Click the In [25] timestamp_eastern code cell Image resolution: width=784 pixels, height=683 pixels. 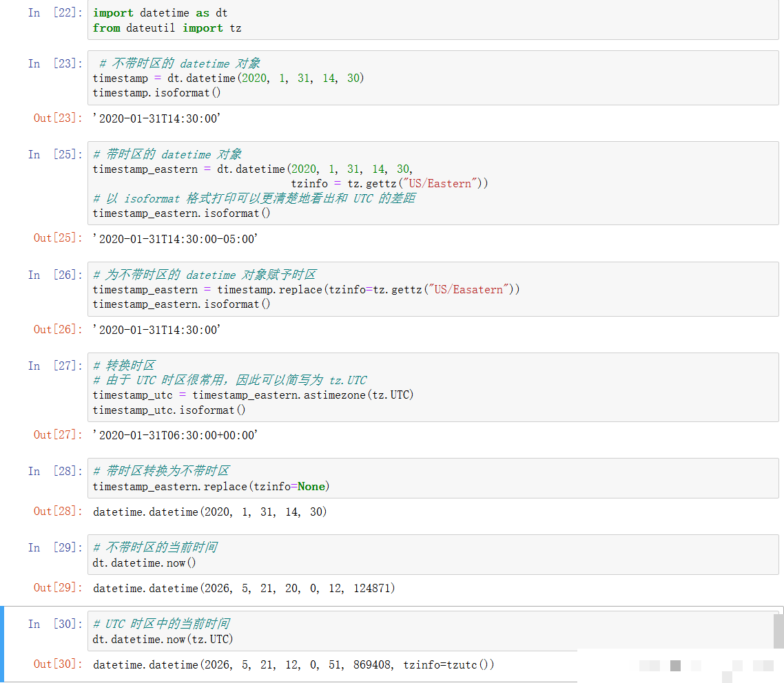pos(433,183)
